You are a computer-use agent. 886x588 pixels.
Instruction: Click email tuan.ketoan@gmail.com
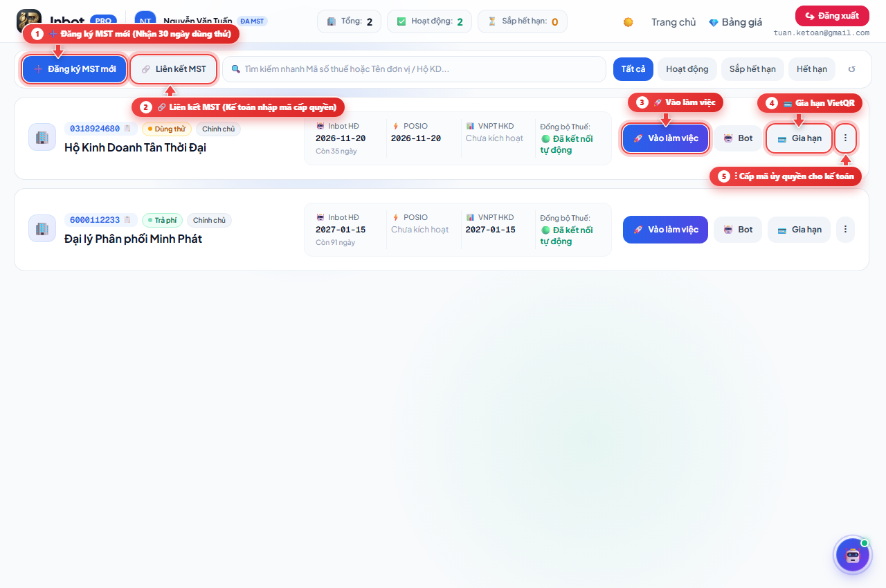[x=822, y=33]
